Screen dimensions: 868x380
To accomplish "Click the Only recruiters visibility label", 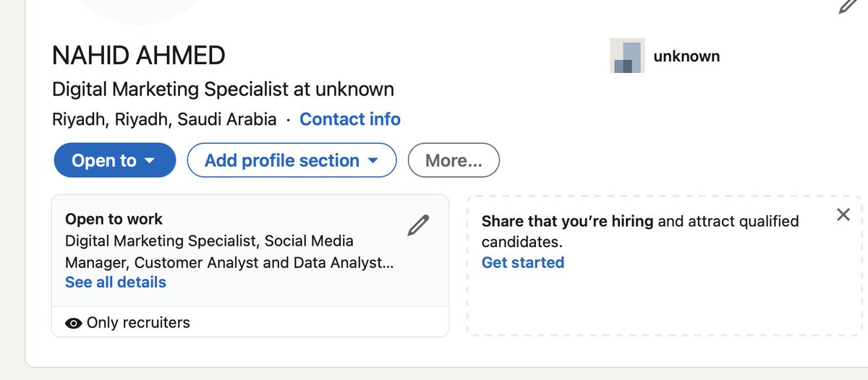I will point(138,323).
